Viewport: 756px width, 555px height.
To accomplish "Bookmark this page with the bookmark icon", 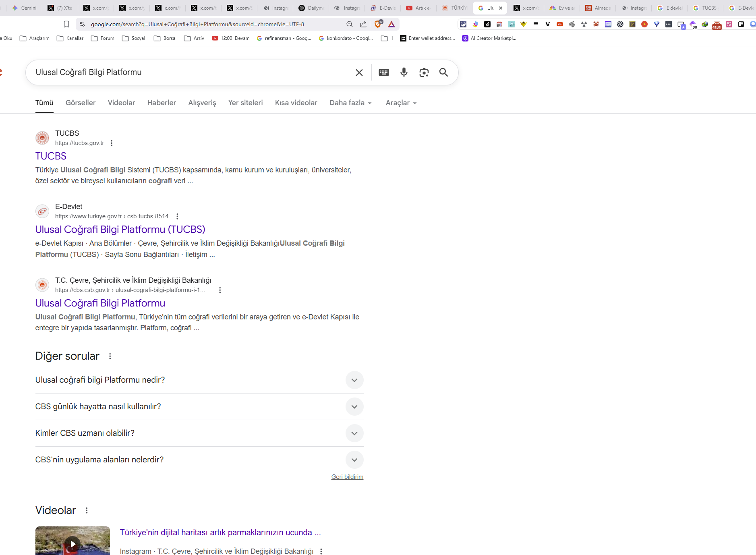I will point(66,24).
